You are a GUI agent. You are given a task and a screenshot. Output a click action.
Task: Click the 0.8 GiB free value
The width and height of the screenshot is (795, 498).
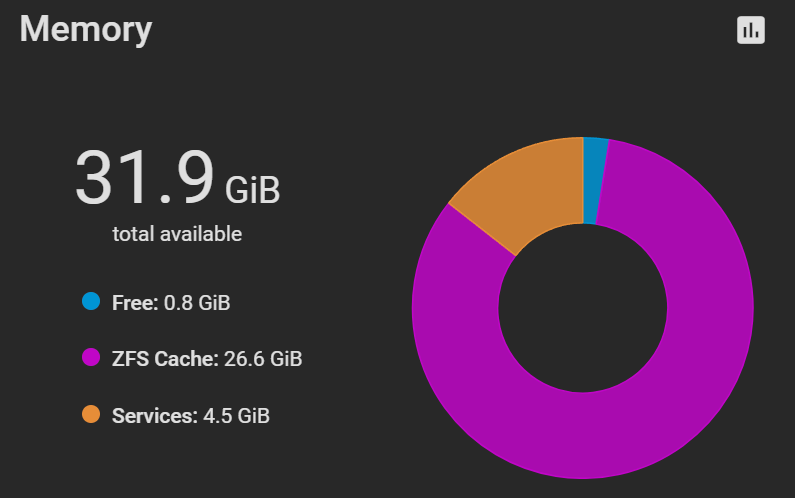point(197,303)
